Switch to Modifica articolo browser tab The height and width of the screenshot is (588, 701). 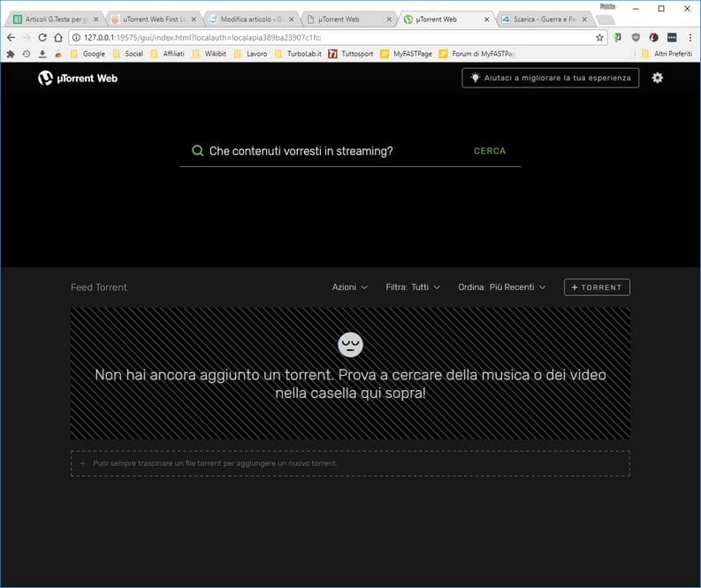[x=250, y=19]
